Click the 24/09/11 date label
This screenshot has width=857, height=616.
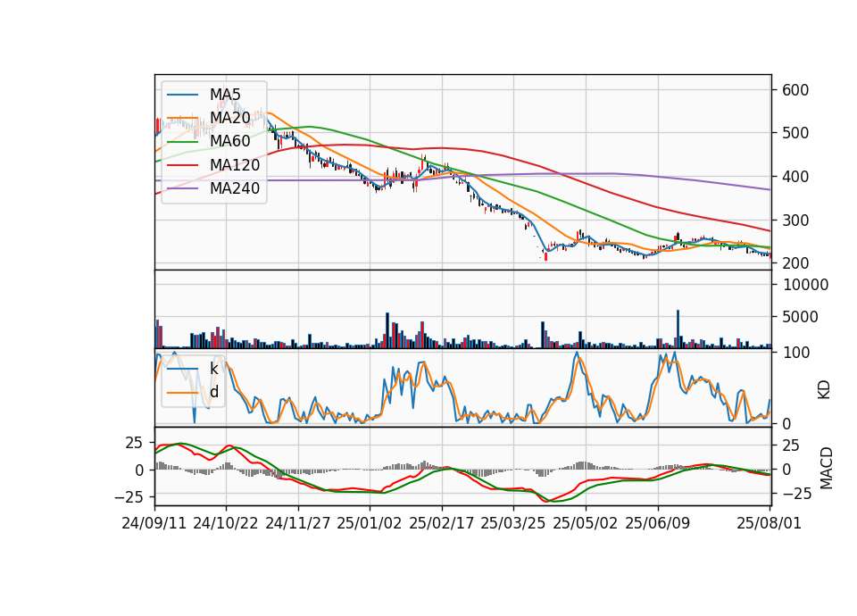tap(154, 523)
